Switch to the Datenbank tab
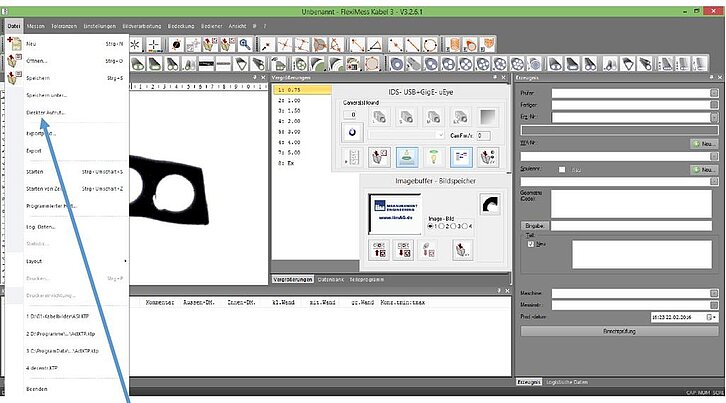This screenshot has height=403, width=726. 330,278
